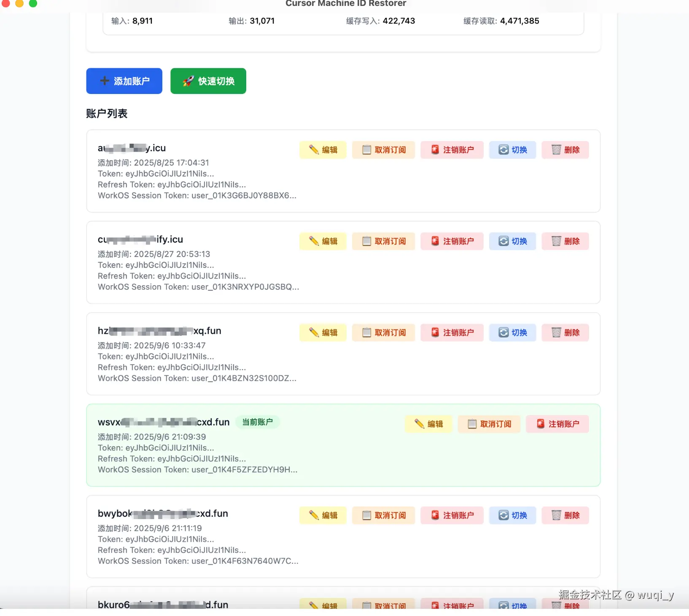689x616 pixels.
Task: Click the account name ending in y.icu in the first row
Action: point(132,148)
